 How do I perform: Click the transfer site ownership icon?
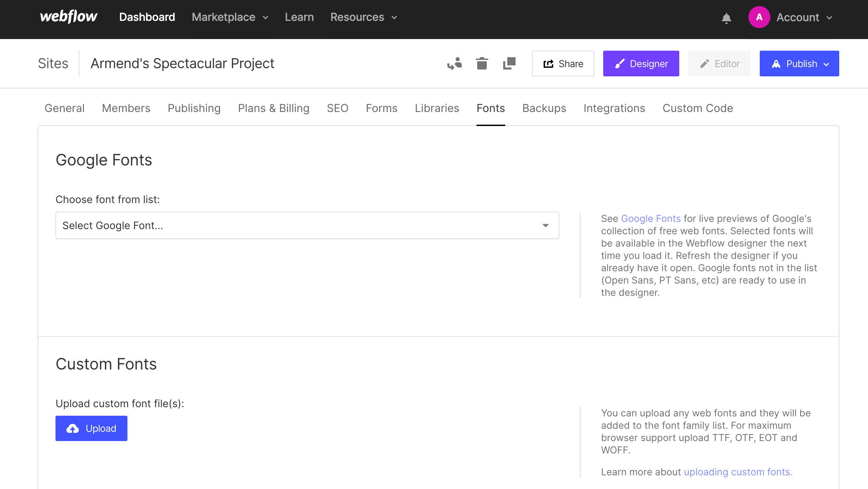[x=455, y=63]
